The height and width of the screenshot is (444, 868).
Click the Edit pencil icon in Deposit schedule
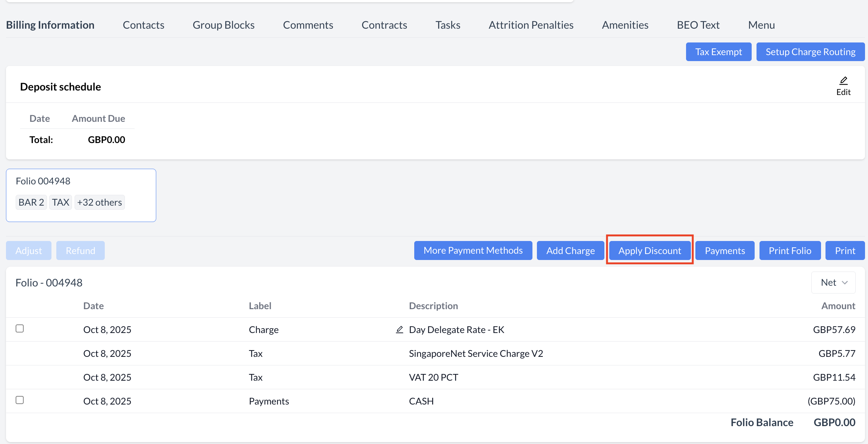pos(843,81)
